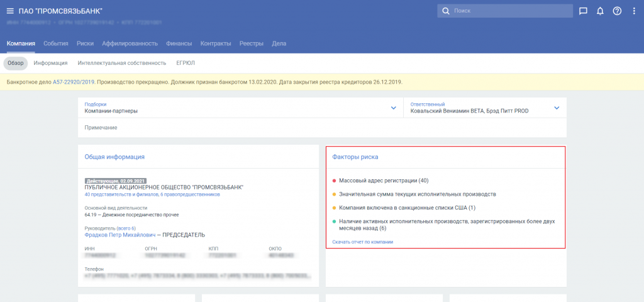Select the Информация sub-tab
644x302 pixels.
50,64
